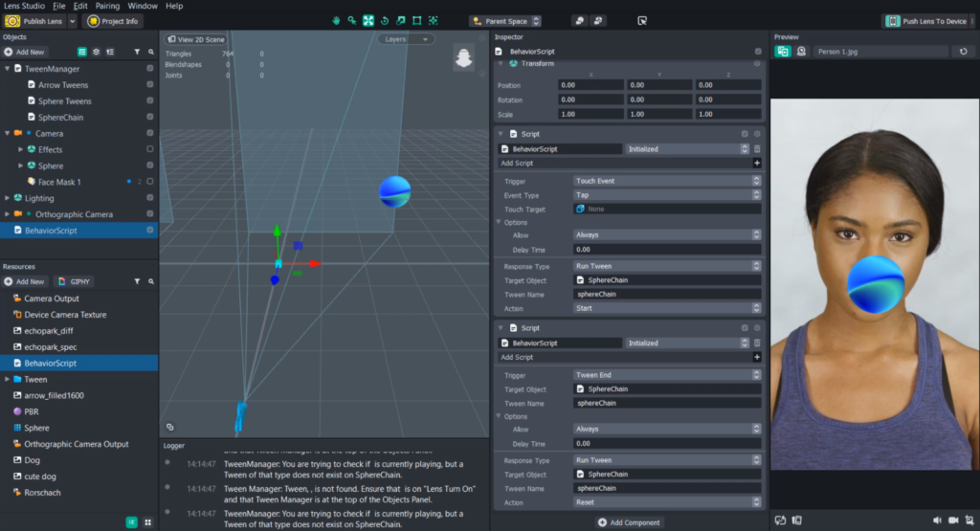Open the Layers dropdown in viewport
Screen dimensions: 980x531
tap(406, 39)
